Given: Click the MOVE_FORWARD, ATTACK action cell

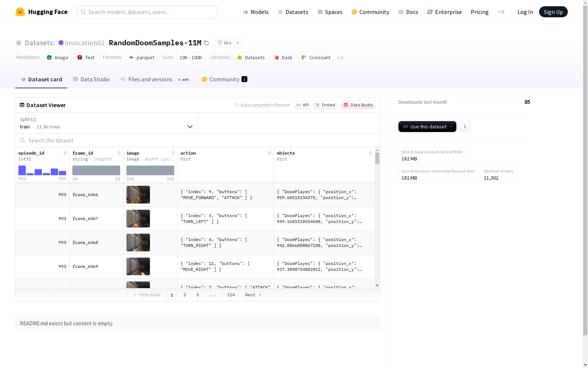Looking at the screenshot, I should point(225,195).
